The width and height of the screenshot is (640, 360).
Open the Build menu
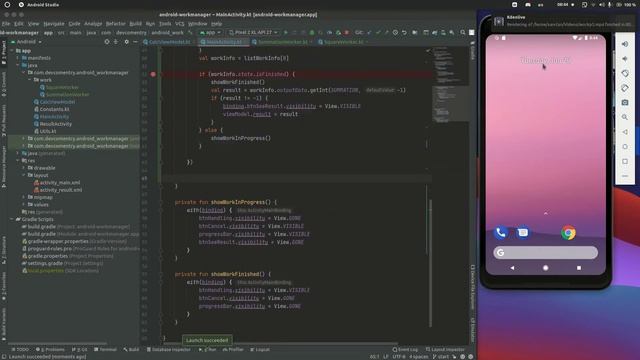click(136, 24)
